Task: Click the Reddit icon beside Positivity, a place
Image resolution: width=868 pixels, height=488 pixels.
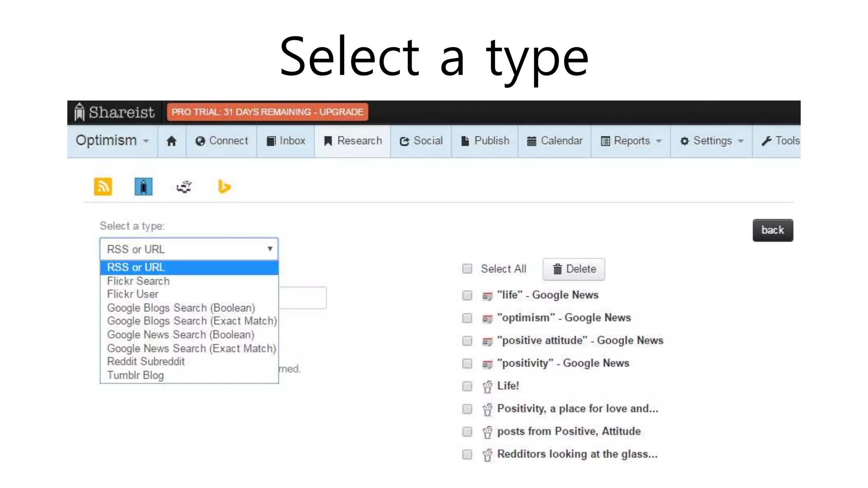Action: [x=487, y=409]
